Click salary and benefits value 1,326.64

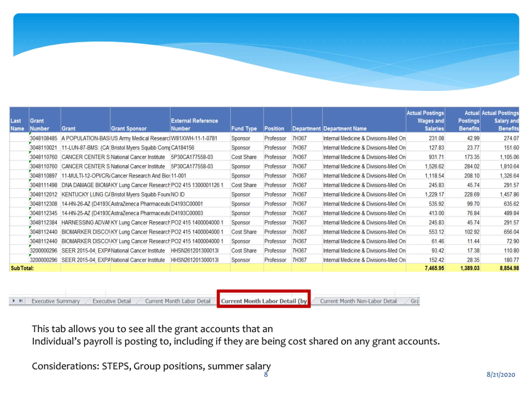point(509,176)
